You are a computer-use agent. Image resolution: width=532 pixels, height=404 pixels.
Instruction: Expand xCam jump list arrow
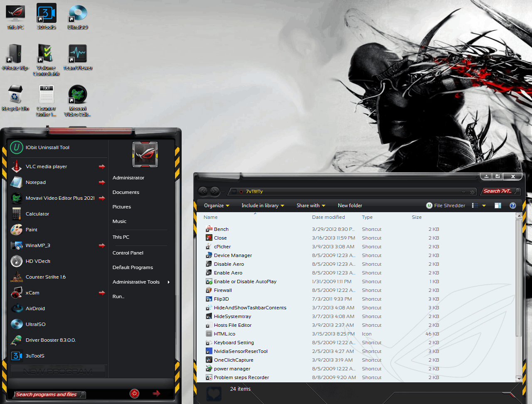click(102, 293)
